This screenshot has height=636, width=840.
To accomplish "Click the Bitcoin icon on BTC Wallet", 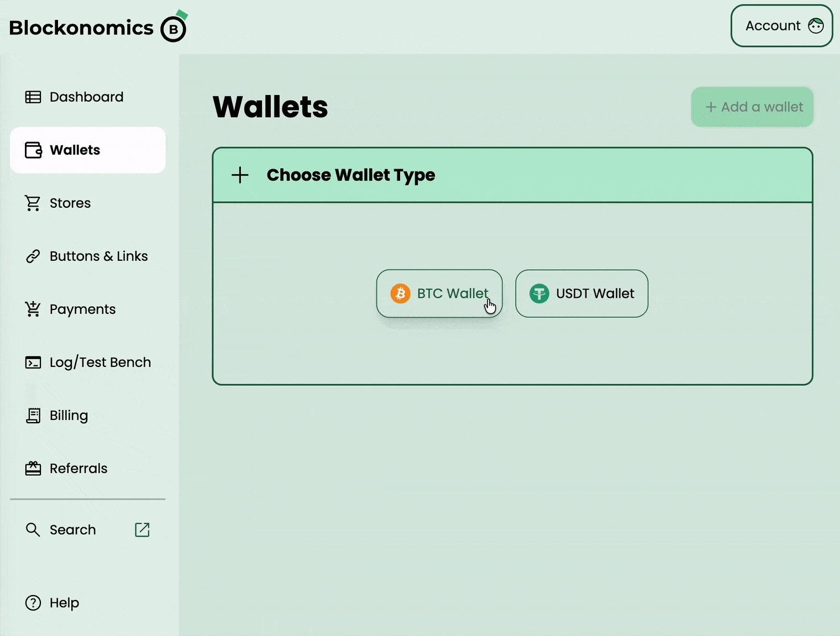I will 400,293.
